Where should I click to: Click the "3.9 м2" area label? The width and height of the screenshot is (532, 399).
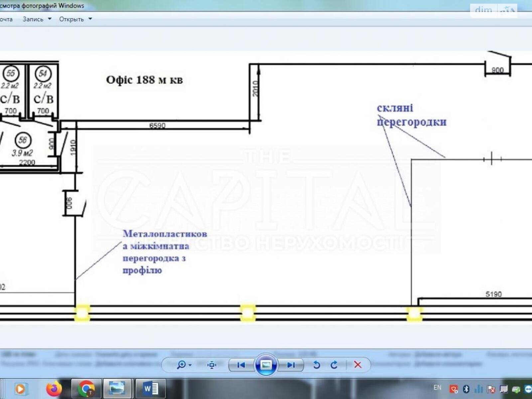(x=22, y=153)
